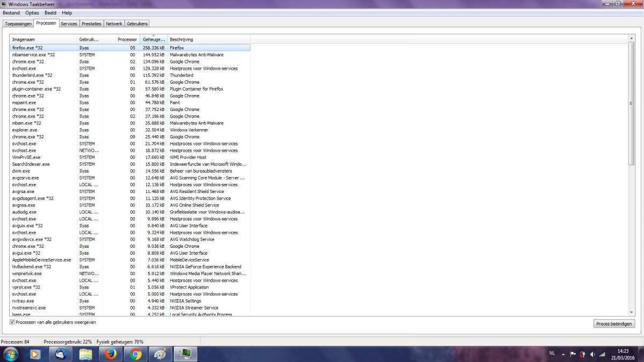The width and height of the screenshot is (644, 362).
Task: Select the mbam.exe *32 process
Action: coord(130,123)
